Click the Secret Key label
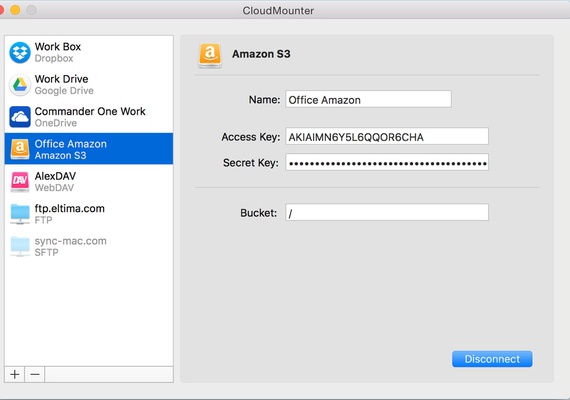 point(251,163)
